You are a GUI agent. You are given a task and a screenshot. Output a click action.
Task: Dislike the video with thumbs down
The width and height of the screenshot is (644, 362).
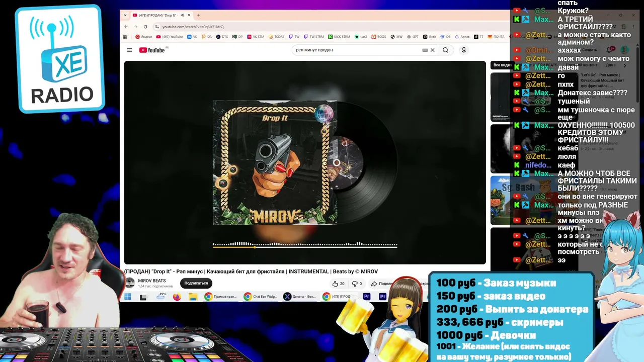coord(357,284)
